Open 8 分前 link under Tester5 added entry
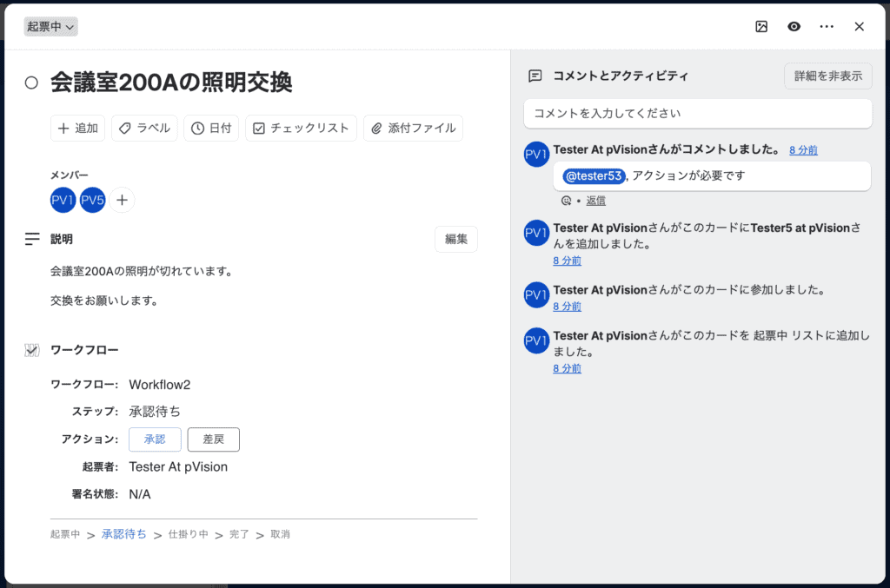 567,261
